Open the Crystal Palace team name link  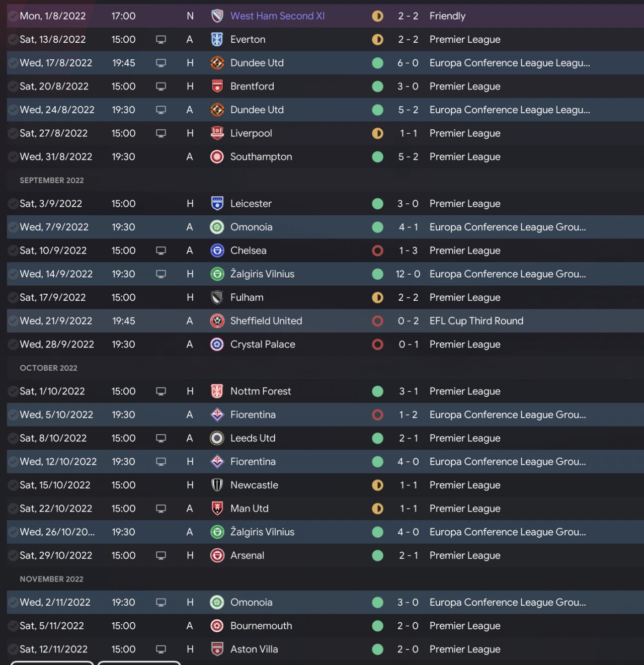pyautogui.click(x=263, y=345)
